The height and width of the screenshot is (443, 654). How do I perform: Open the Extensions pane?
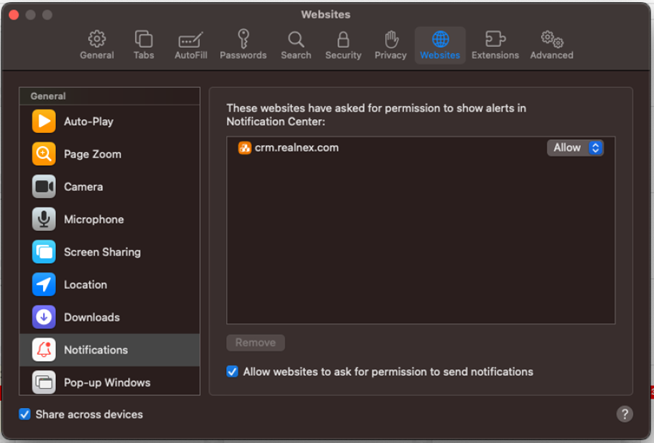point(495,45)
